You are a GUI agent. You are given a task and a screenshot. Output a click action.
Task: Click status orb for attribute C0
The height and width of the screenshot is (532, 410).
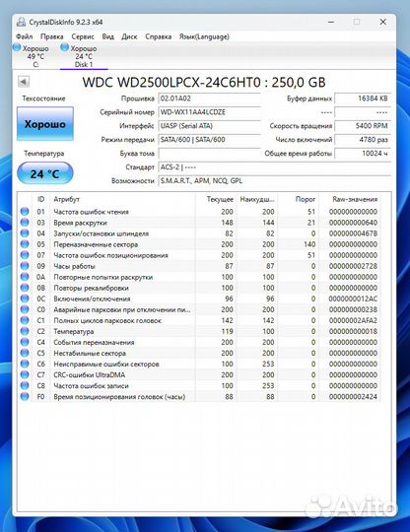pyautogui.click(x=25, y=309)
